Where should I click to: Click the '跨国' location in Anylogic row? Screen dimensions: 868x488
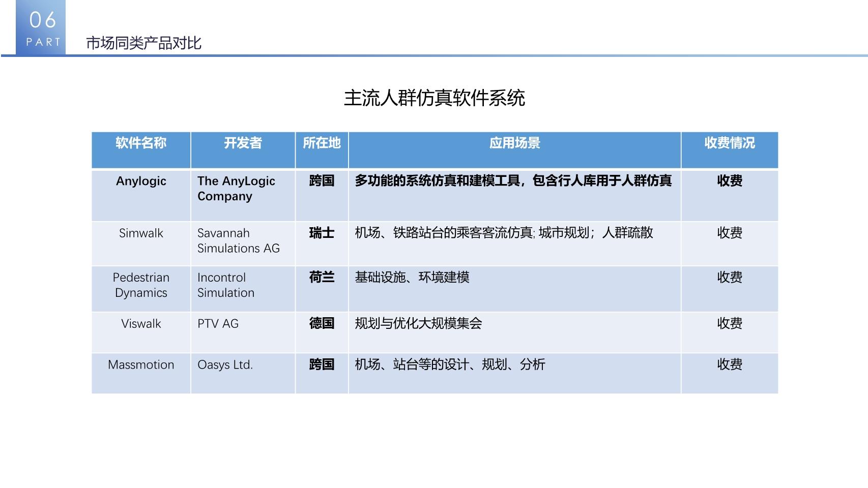[322, 195]
